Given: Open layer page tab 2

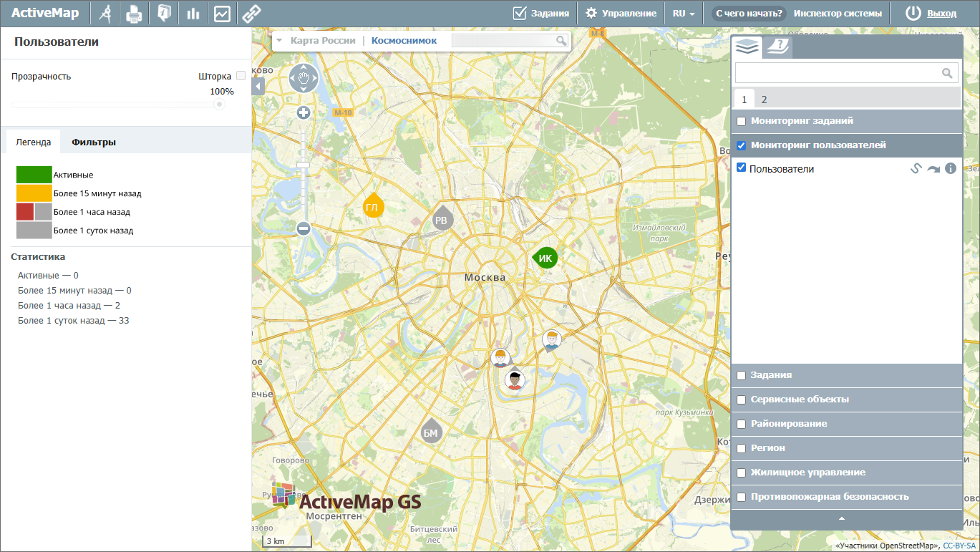Looking at the screenshot, I should 764,100.
